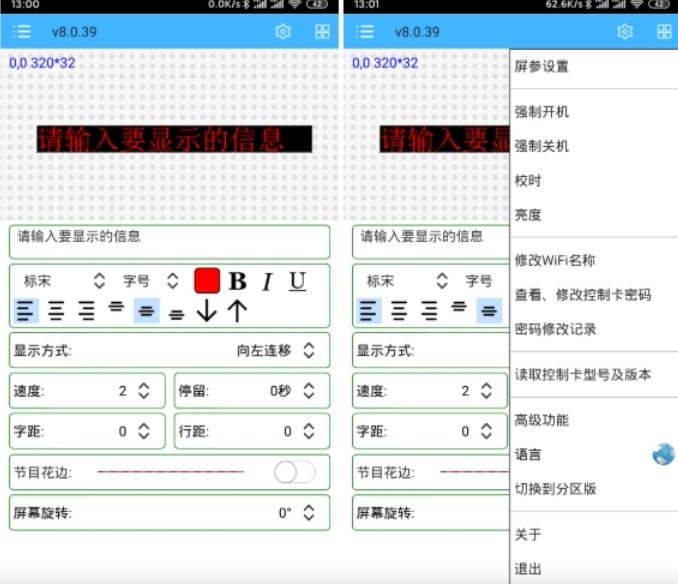
Task: Select vertical bottom alignment icon
Action: pyautogui.click(x=176, y=313)
